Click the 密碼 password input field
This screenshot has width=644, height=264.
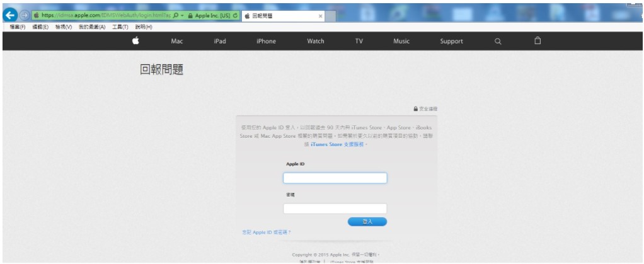[335, 208]
